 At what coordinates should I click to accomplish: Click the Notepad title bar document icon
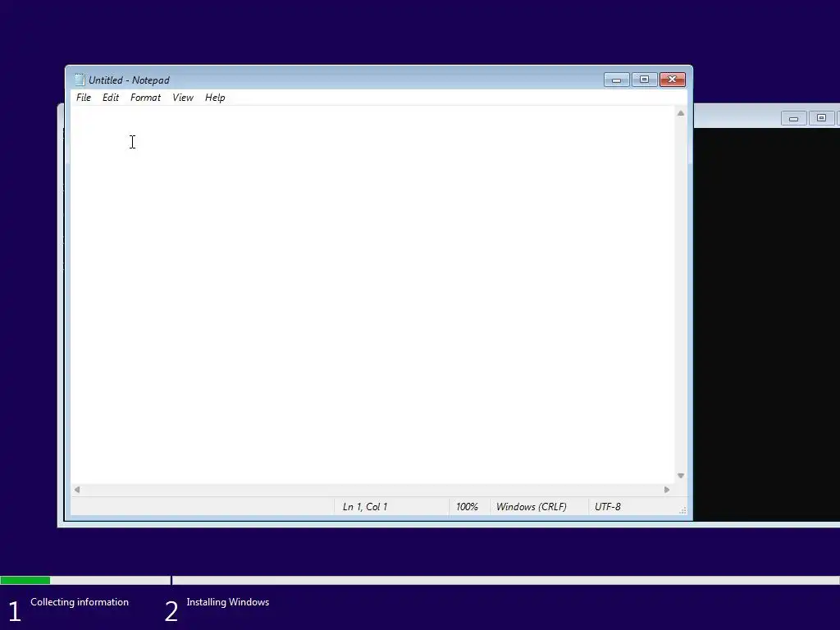pos(80,80)
